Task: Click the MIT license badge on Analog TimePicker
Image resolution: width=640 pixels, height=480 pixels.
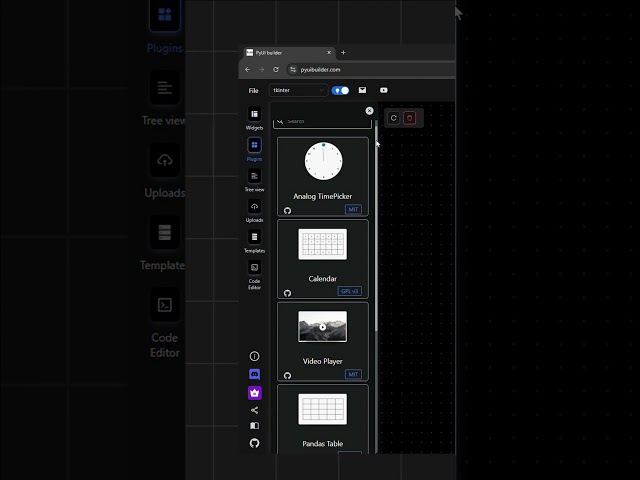Action: (x=353, y=209)
